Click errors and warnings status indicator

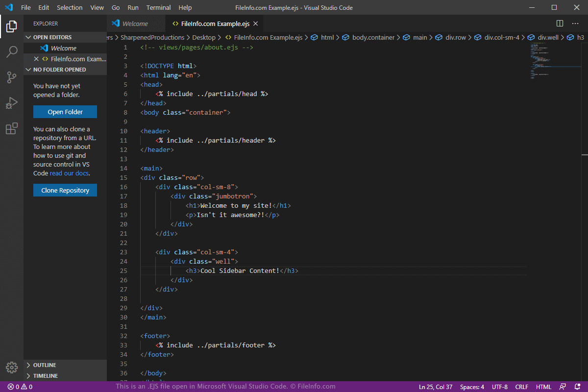click(20, 387)
